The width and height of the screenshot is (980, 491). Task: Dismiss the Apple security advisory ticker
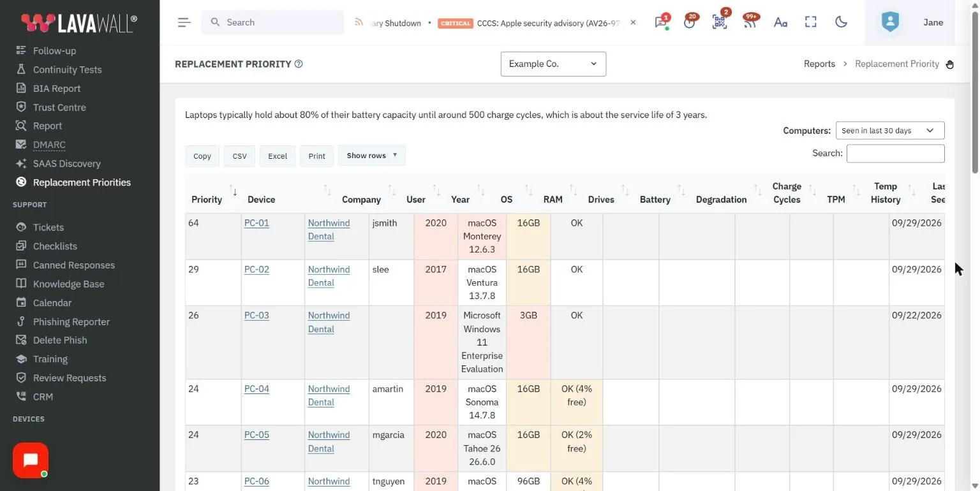point(633,22)
